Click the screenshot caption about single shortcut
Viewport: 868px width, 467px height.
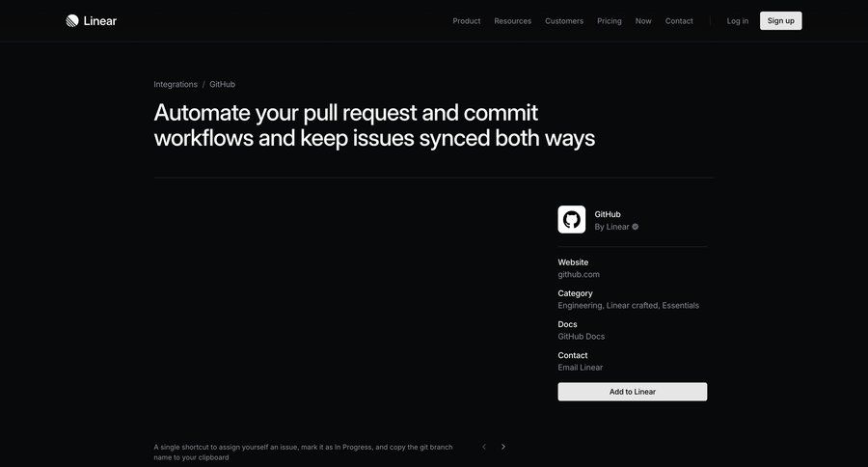pyautogui.click(x=303, y=452)
